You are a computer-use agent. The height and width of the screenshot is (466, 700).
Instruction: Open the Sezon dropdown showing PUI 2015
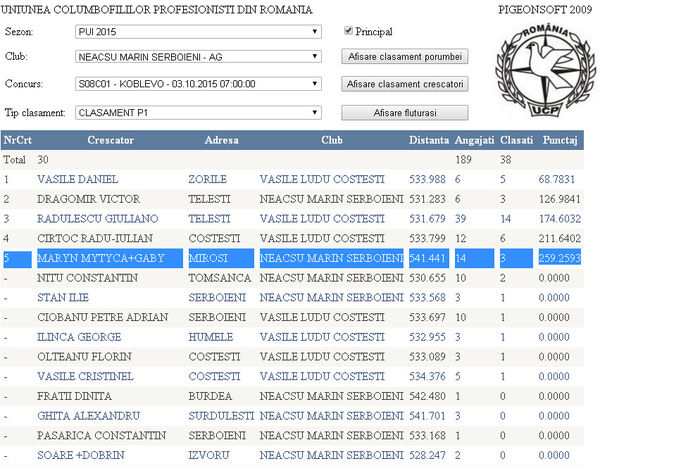(x=198, y=32)
